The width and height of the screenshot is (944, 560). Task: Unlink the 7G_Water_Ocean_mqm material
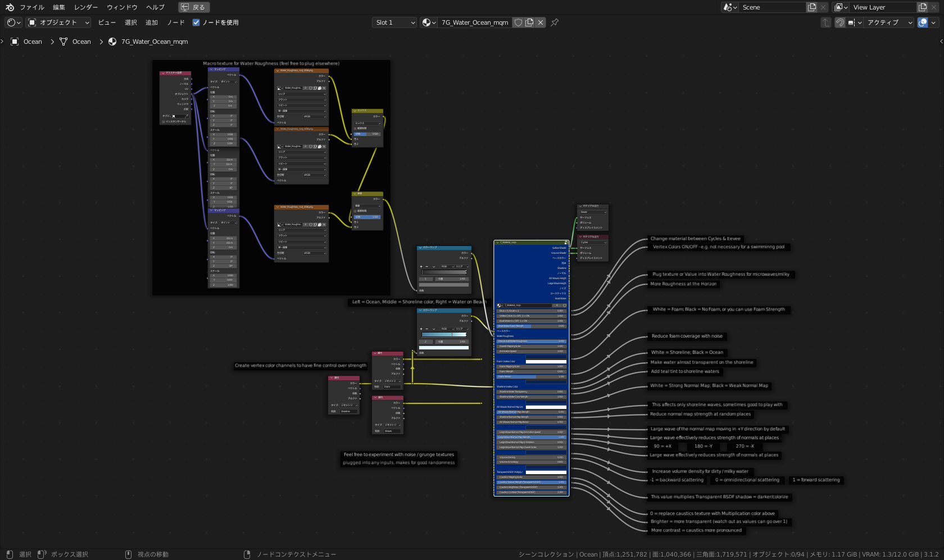tap(541, 22)
